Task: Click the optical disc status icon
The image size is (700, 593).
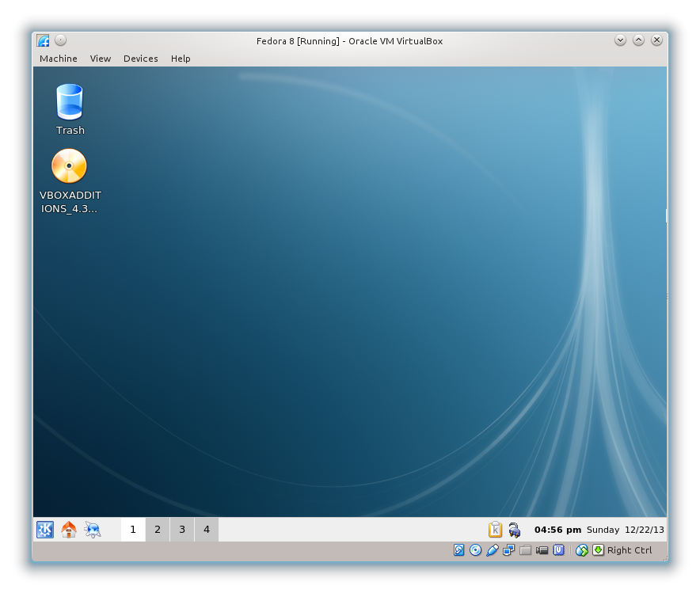Action: tap(475, 550)
